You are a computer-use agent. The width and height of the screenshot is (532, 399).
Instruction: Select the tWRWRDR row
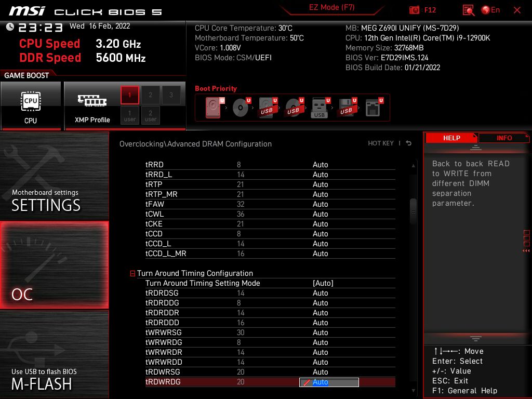point(270,352)
